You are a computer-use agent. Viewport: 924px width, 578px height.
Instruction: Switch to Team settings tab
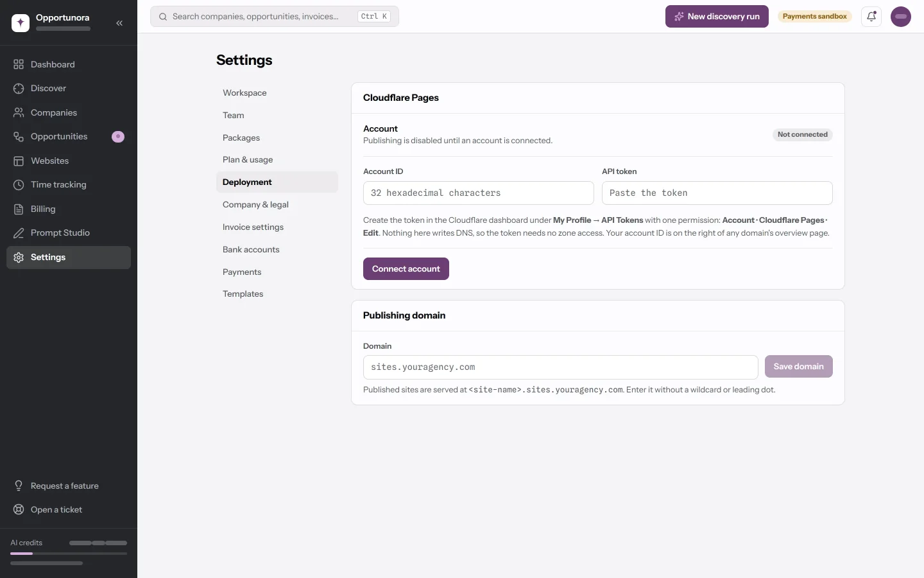pyautogui.click(x=277, y=116)
